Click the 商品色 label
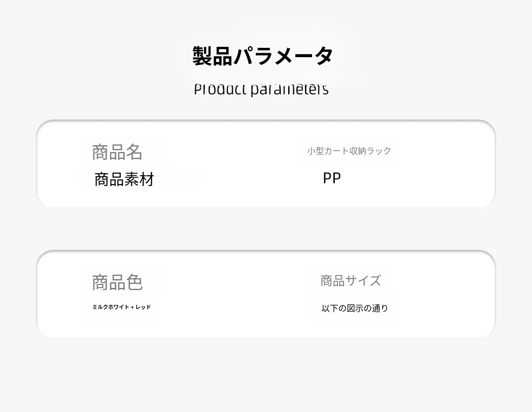The width and height of the screenshot is (532, 412). [117, 282]
